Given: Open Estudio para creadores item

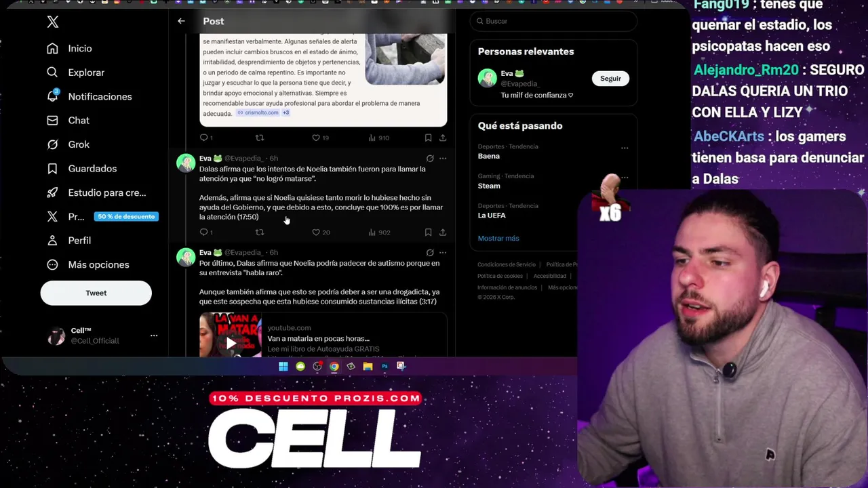Looking at the screenshot, I should pos(96,192).
